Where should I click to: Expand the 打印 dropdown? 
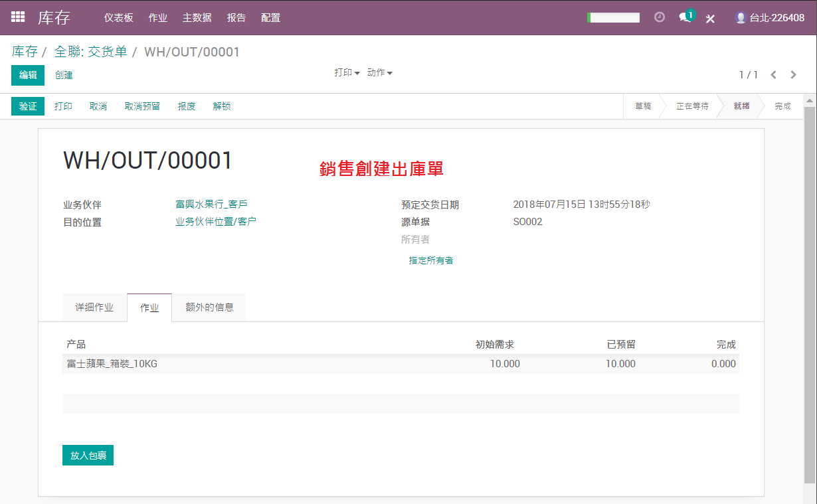click(x=347, y=72)
